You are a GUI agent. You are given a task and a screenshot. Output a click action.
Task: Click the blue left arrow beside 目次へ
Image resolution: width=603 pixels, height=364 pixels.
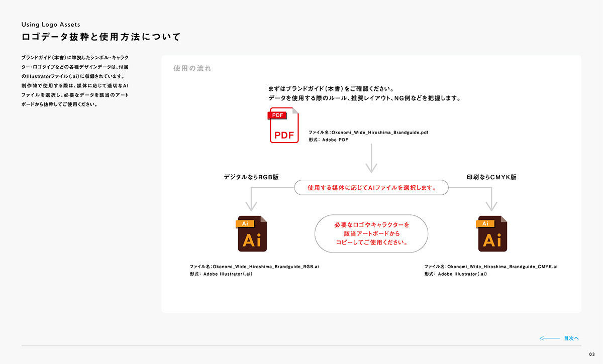549,338
